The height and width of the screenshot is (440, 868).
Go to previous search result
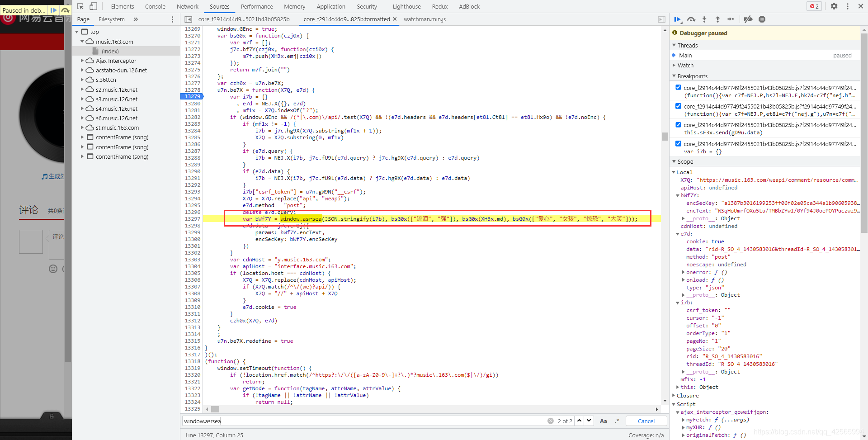click(579, 421)
